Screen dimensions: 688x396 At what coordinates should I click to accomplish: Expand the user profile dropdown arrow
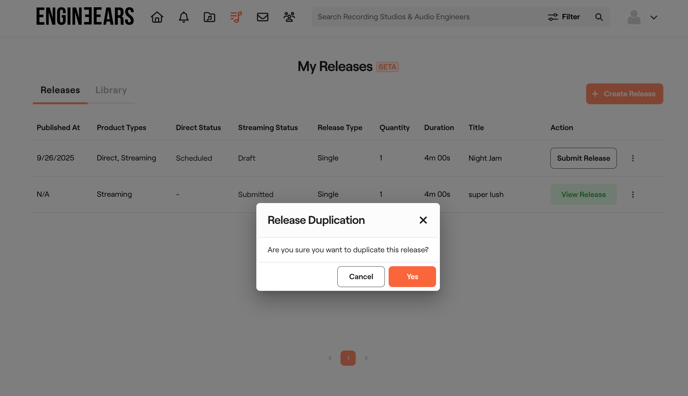pyautogui.click(x=654, y=18)
